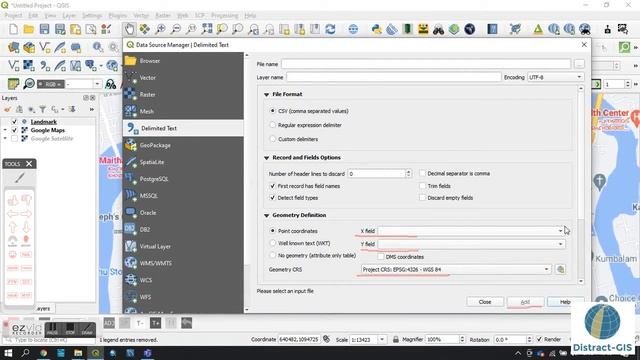Increase header lines to discard stepper

408,171
